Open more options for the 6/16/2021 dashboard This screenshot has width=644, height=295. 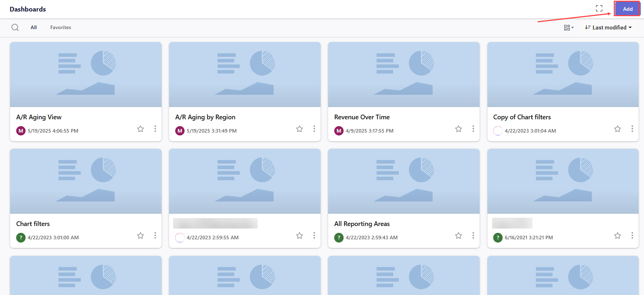632,235
